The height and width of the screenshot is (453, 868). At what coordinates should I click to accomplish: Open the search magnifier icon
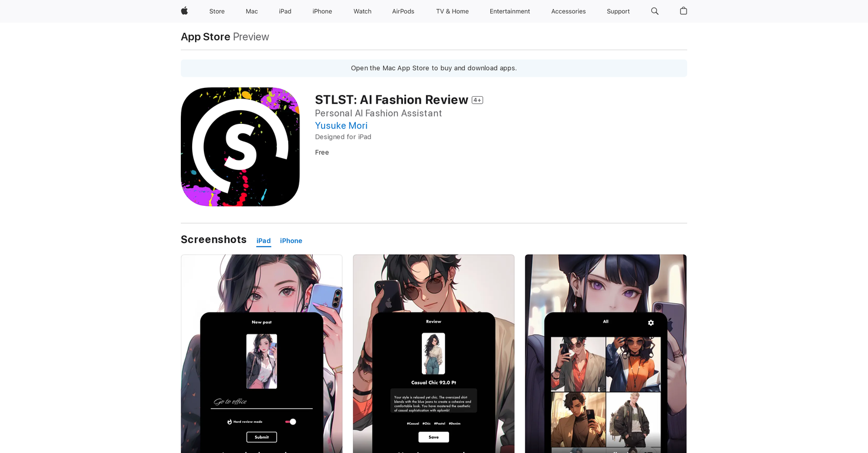tap(654, 11)
